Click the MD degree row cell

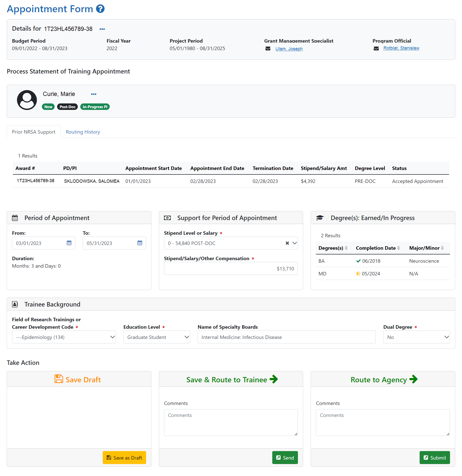(322, 274)
